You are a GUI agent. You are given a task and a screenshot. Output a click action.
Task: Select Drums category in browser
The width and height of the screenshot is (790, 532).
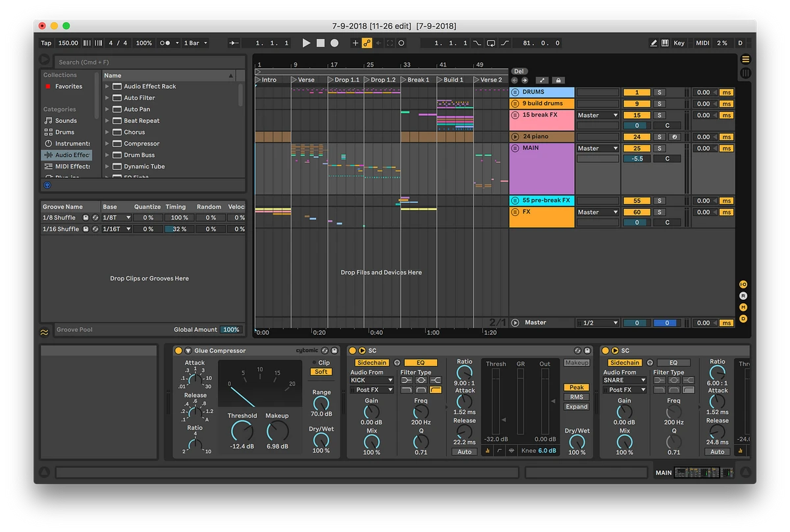(65, 132)
